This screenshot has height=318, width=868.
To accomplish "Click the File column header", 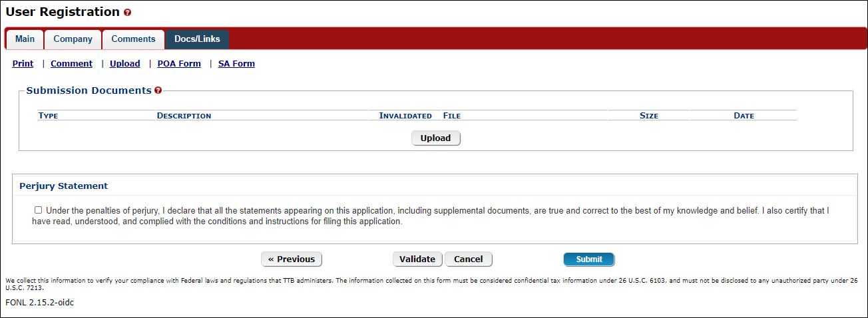I will pyautogui.click(x=452, y=116).
